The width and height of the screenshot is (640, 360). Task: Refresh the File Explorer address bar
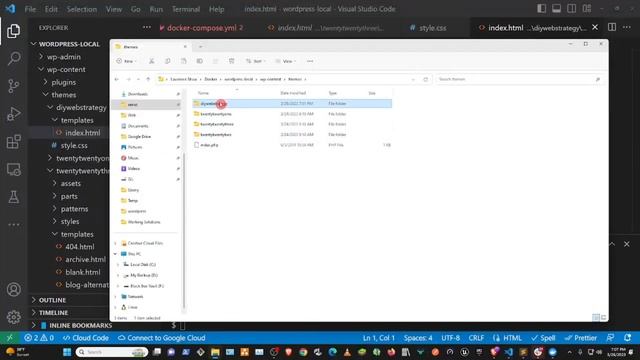426,79
